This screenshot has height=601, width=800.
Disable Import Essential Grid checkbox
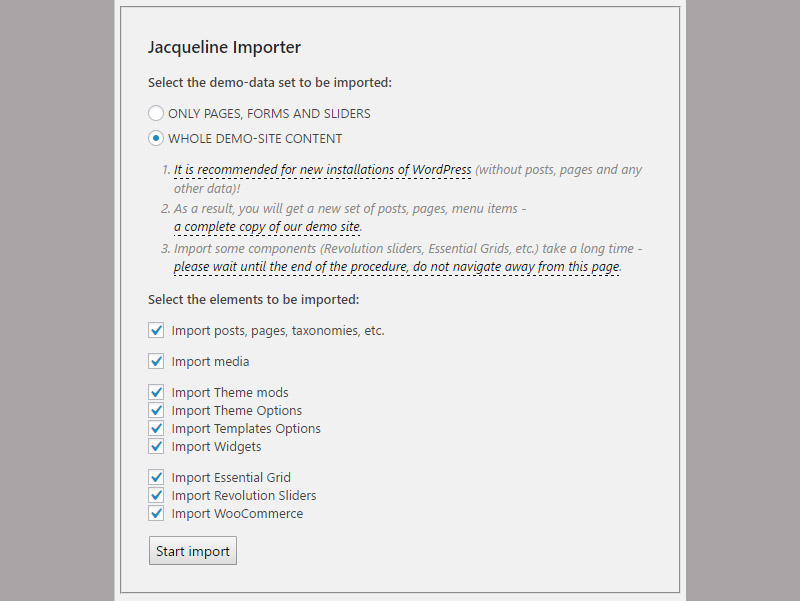click(x=156, y=478)
